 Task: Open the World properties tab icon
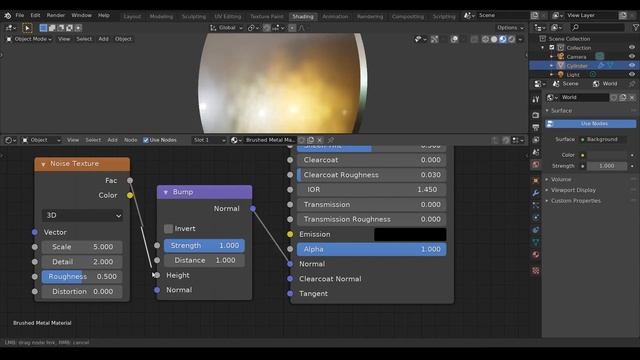536,164
